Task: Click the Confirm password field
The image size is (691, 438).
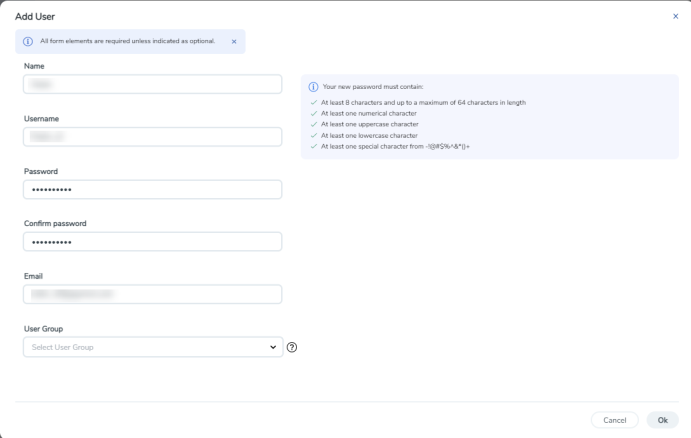Action: 152,242
